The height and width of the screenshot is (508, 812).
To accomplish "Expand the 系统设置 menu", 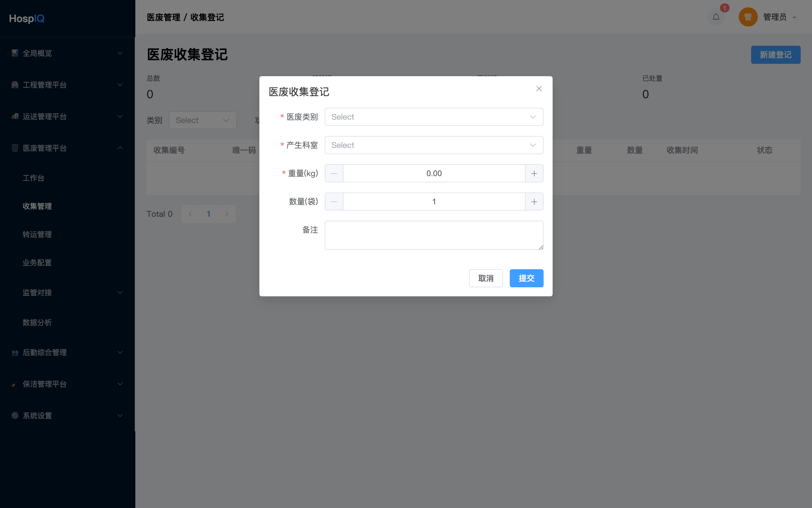I will (67, 415).
